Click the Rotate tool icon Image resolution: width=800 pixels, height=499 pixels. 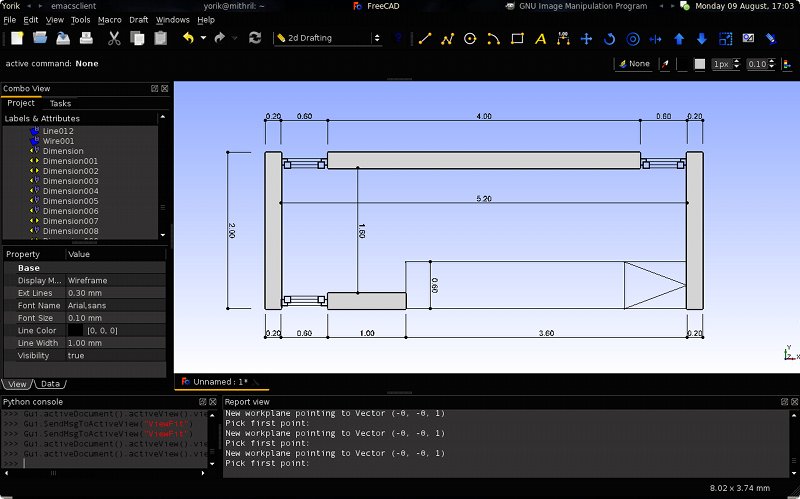[x=610, y=39]
